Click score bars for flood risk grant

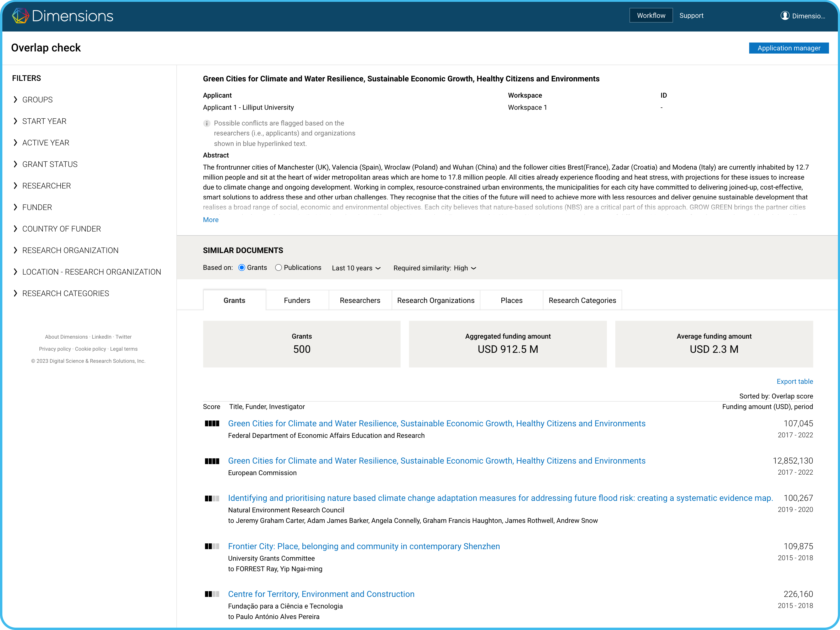tap(212, 498)
